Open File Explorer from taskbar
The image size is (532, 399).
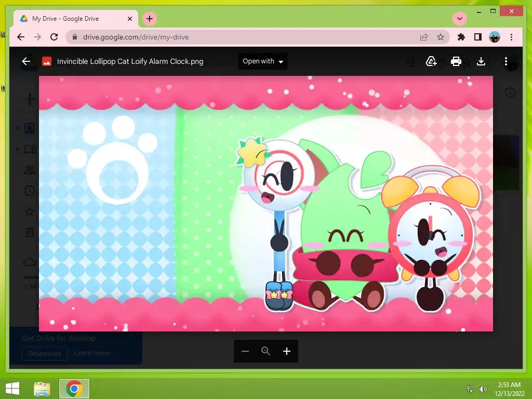(x=42, y=389)
